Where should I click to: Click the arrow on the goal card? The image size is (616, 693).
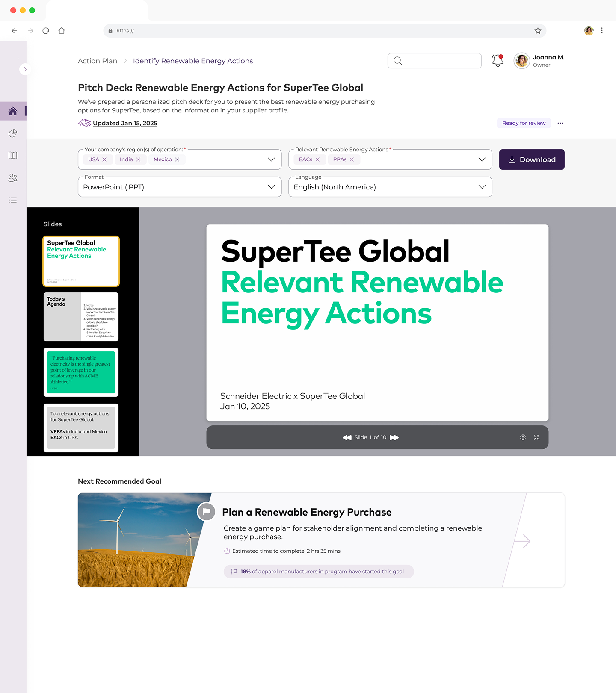click(522, 541)
